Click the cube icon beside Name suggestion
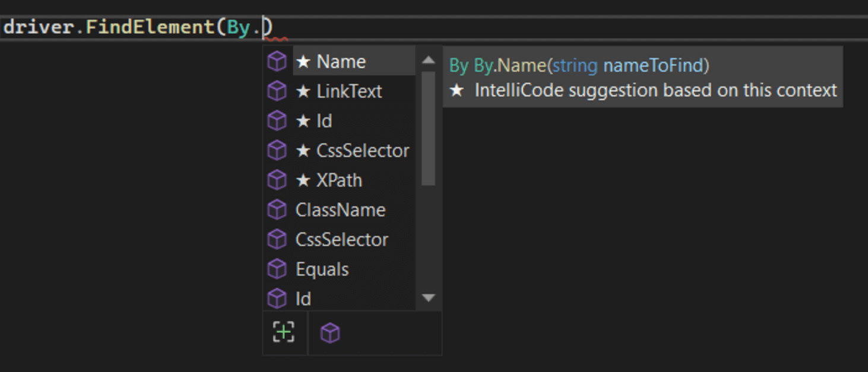 (x=277, y=61)
